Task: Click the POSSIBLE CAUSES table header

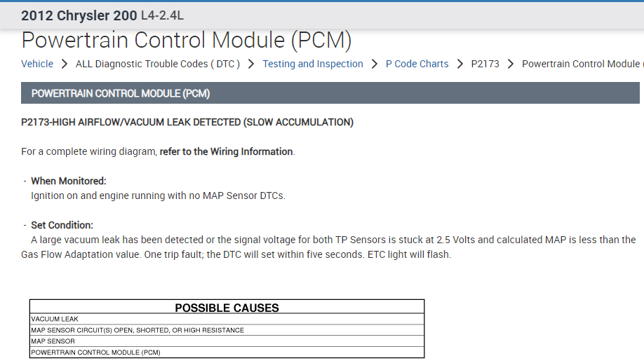Action: pos(227,308)
